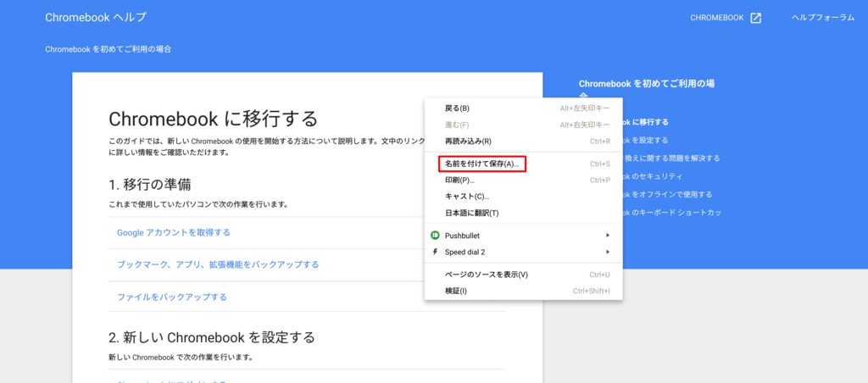Screen dimensions: 868x383
Task: Click the Alt+右矢印キー shortcut label
Action: (x=585, y=125)
